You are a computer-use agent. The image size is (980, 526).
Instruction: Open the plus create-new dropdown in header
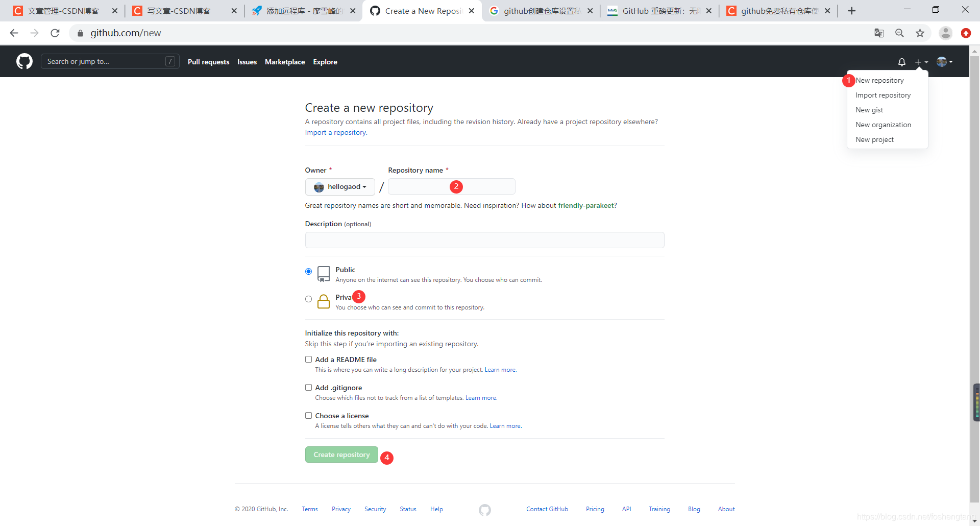pos(921,62)
